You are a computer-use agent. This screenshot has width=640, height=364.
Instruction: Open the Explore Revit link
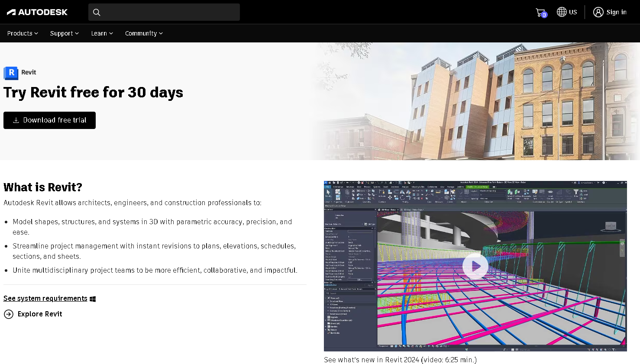40,314
